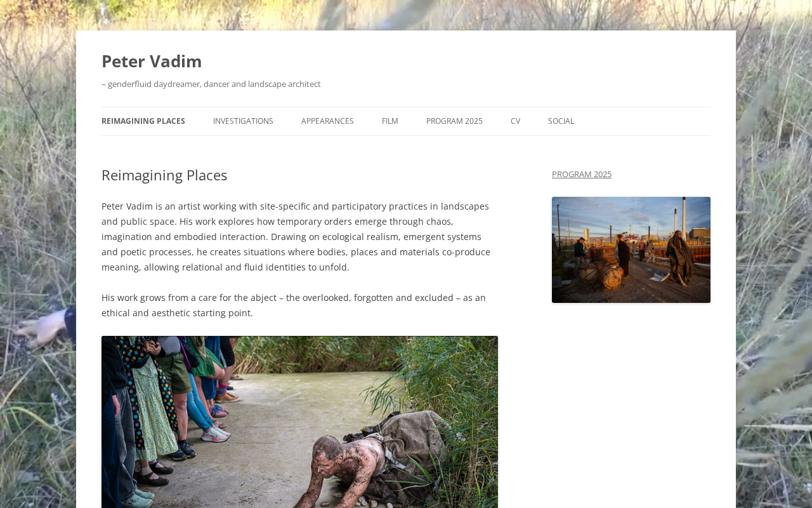Open the sidebar sunset industrial photo thumbnail
The image size is (812, 508).
(x=631, y=250)
